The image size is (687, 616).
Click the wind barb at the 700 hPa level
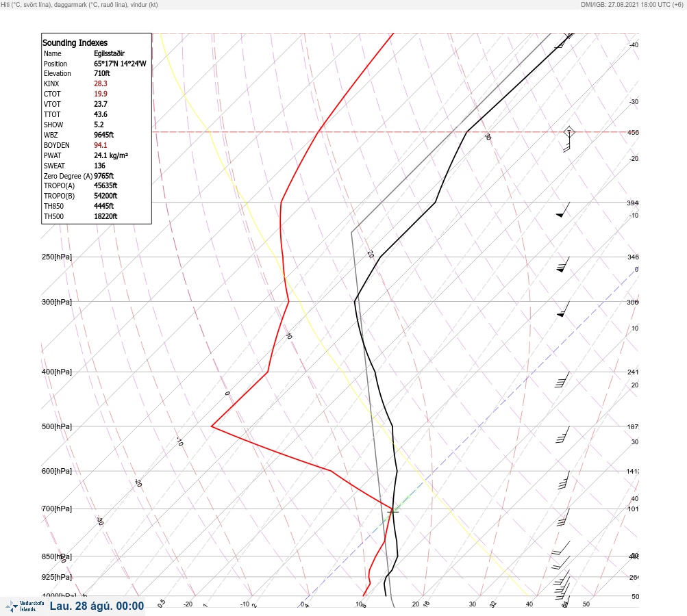coord(563,517)
